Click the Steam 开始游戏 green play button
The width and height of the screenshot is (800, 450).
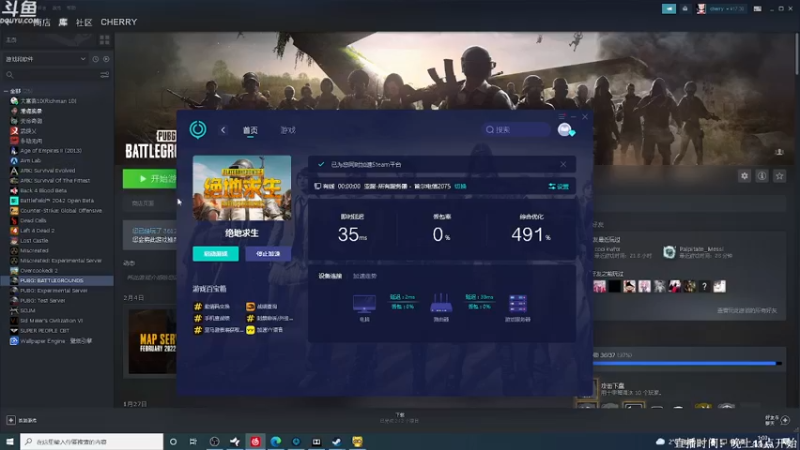point(150,179)
